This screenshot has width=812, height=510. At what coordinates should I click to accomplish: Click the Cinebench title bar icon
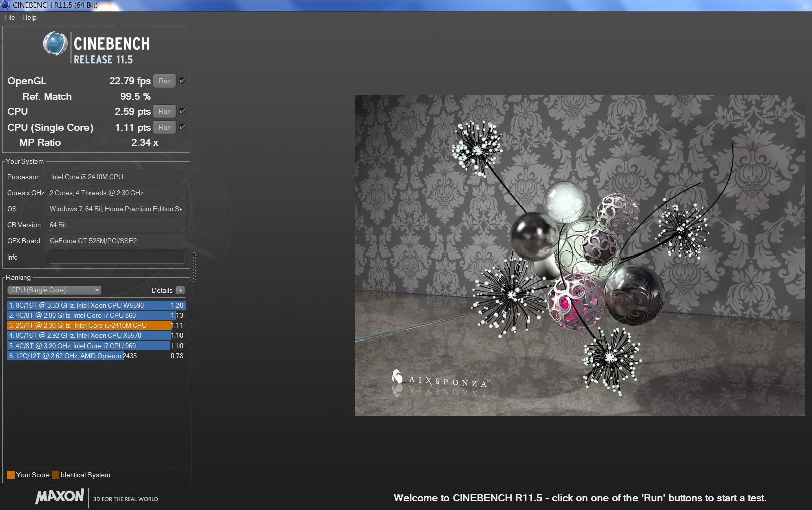click(x=5, y=5)
